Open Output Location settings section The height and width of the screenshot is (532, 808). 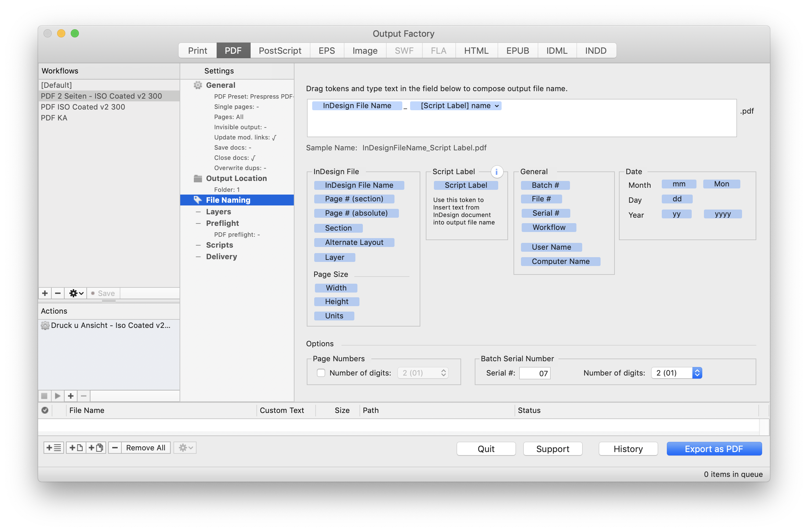coord(236,178)
